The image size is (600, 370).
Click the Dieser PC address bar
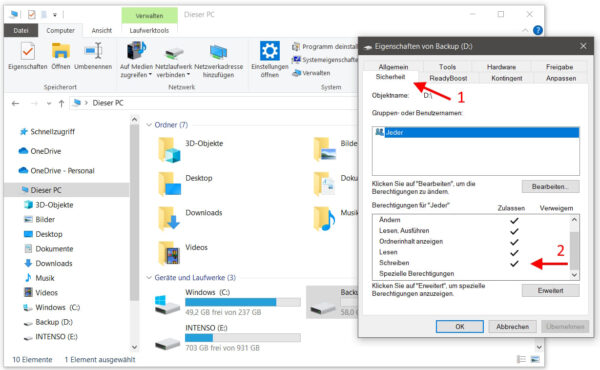coord(214,103)
